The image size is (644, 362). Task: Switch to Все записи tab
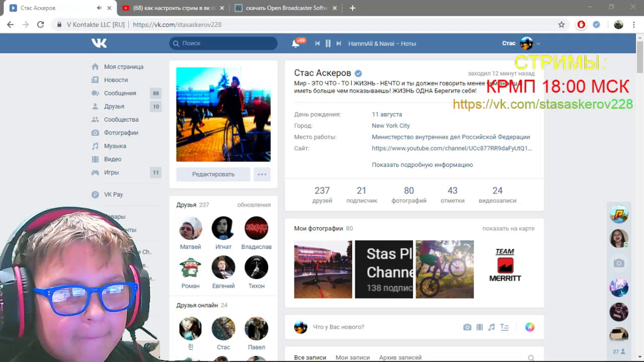[310, 357]
